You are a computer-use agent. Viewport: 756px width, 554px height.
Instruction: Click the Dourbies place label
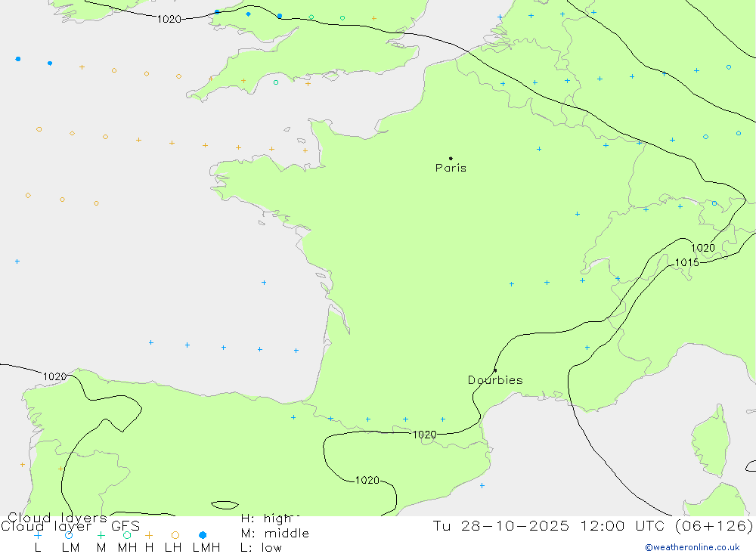point(495,380)
